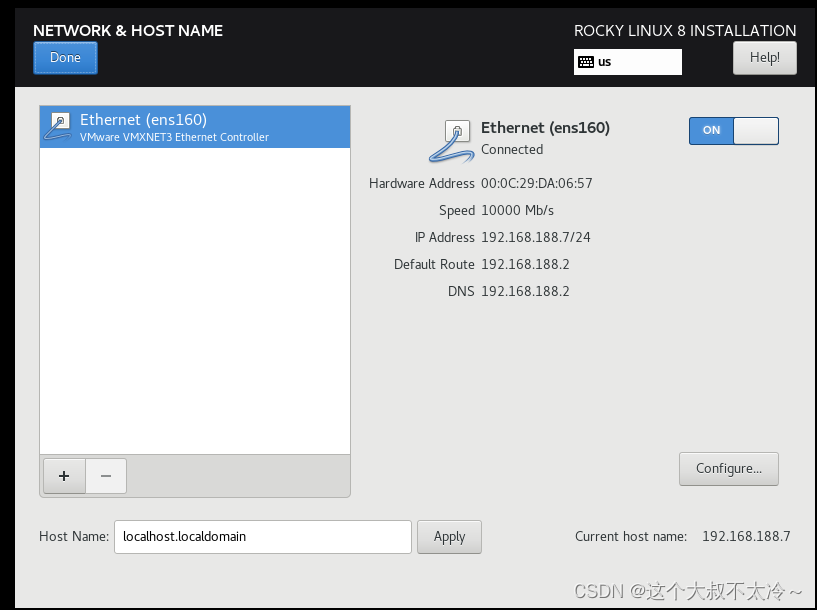The height and width of the screenshot is (610, 817).
Task: Click the Done button
Action: (x=65, y=58)
